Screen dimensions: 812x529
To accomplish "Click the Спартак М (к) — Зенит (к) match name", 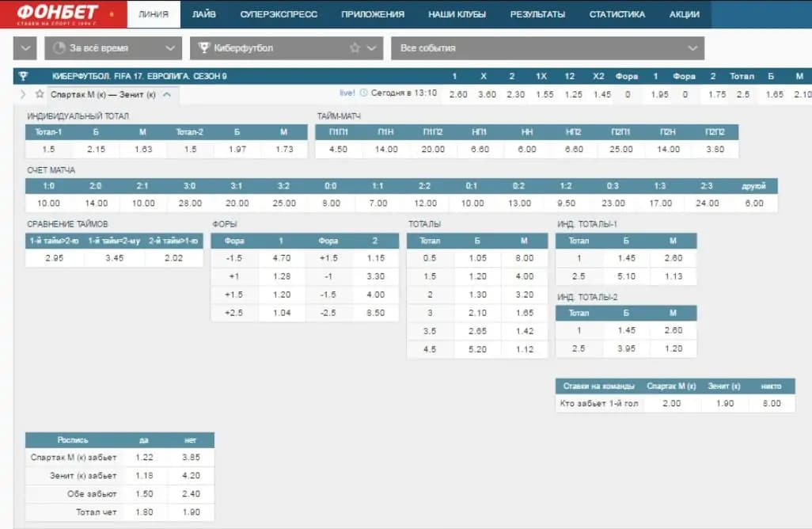I will coord(103,95).
